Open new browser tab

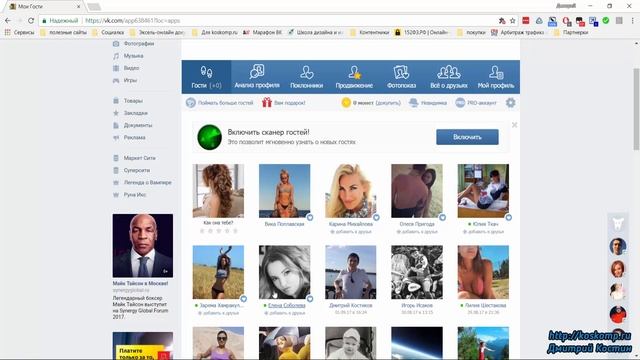94,7
